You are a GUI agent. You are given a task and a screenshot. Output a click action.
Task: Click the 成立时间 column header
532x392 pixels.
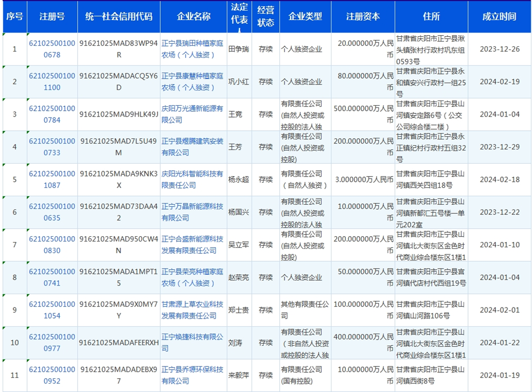click(x=499, y=16)
